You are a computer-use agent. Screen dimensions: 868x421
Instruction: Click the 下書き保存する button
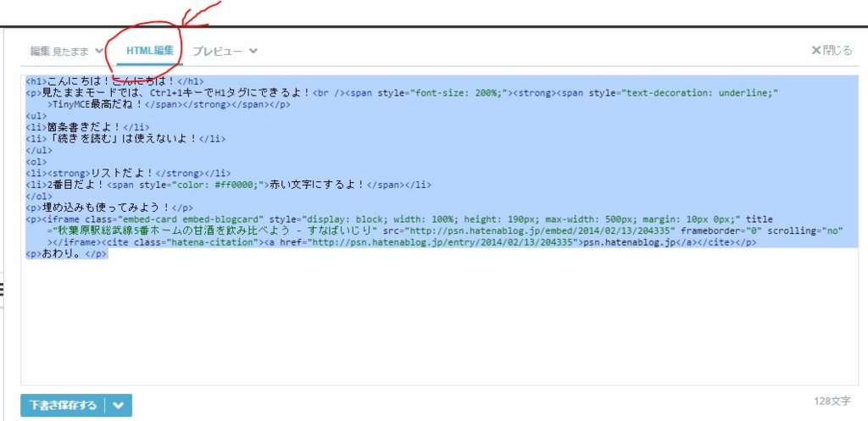63,405
